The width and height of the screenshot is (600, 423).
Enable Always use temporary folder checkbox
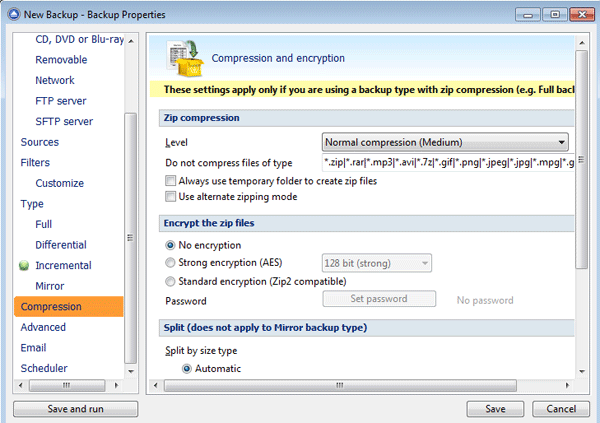click(170, 181)
